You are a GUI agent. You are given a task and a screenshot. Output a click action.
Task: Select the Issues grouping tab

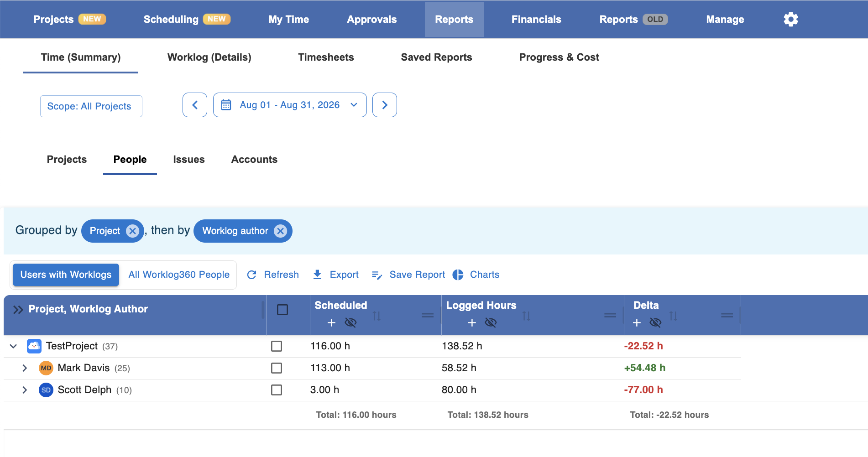coord(189,159)
